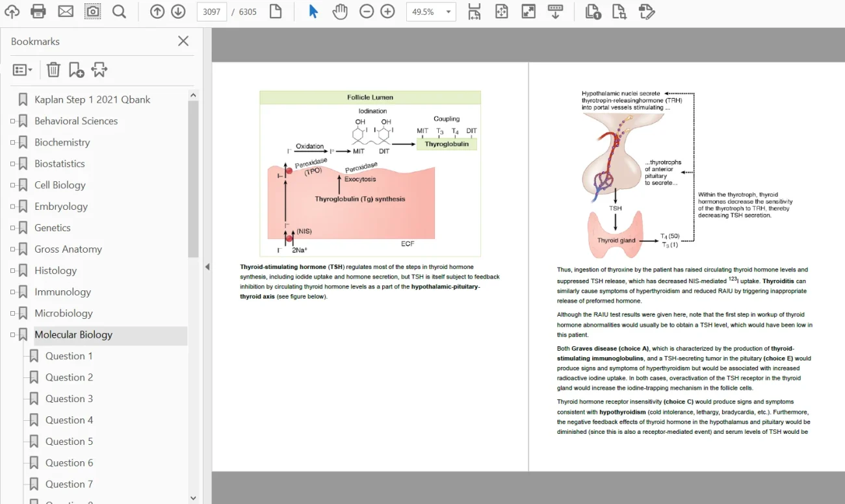Expand the Biostatistics bookmark node
Viewport: 845px width, 504px height.
(x=12, y=164)
